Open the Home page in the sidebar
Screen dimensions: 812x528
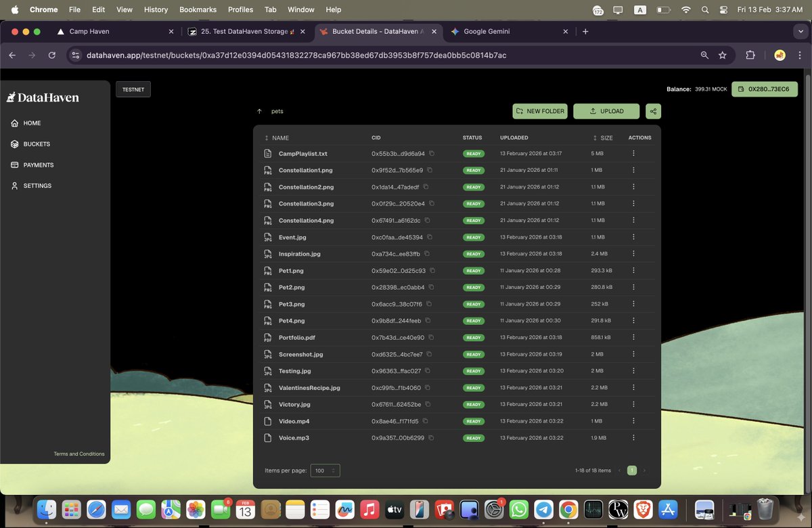26,123
